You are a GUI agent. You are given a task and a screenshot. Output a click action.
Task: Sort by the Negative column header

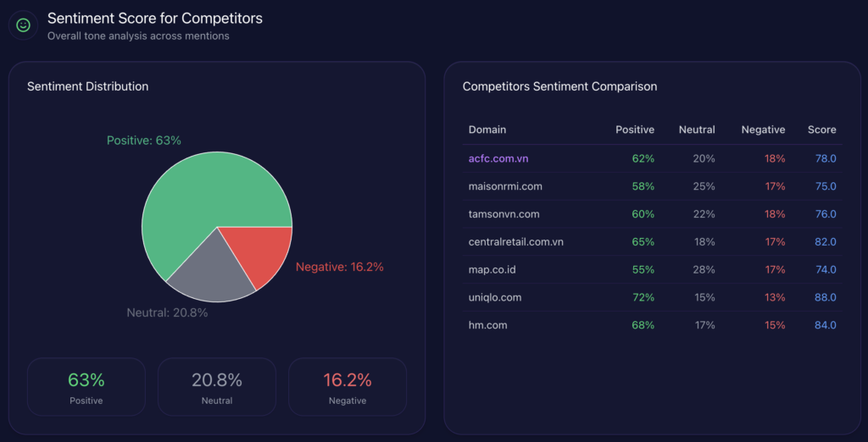tap(763, 130)
